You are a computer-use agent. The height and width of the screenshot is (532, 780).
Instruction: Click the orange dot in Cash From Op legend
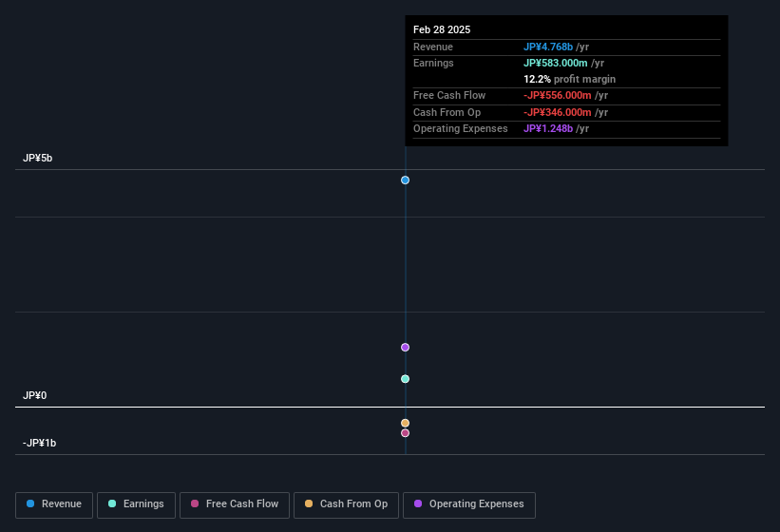pos(309,503)
